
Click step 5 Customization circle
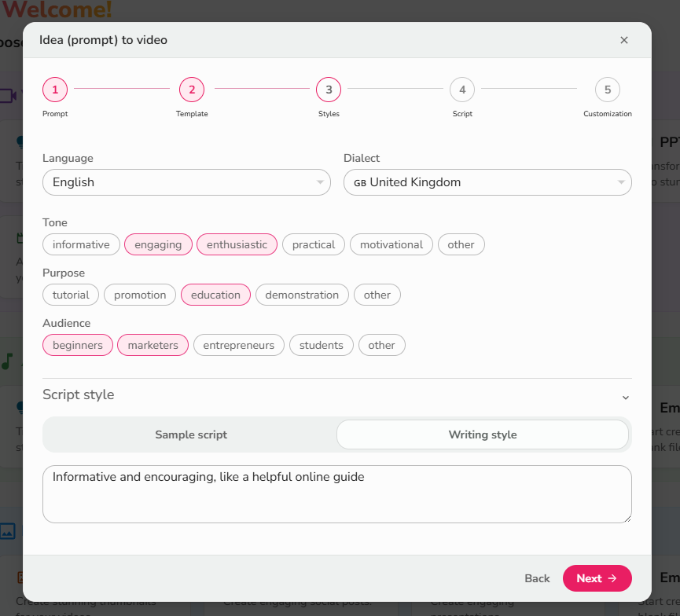tap(608, 90)
